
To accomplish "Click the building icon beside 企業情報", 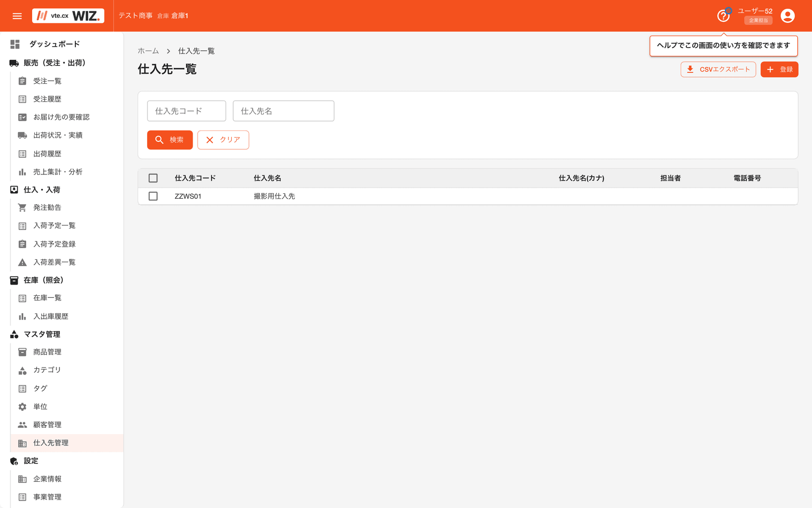I will (x=22, y=479).
